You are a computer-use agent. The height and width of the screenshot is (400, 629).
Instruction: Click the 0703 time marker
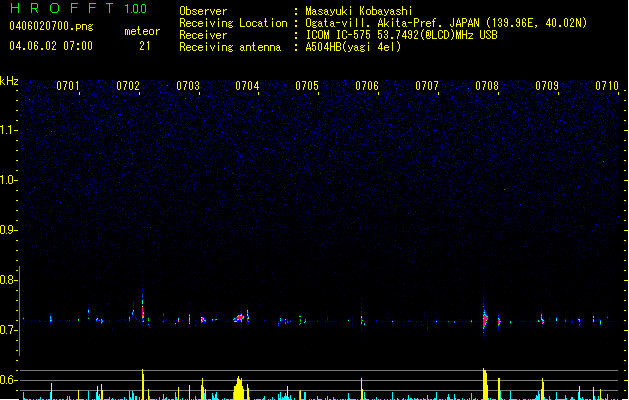click(188, 86)
